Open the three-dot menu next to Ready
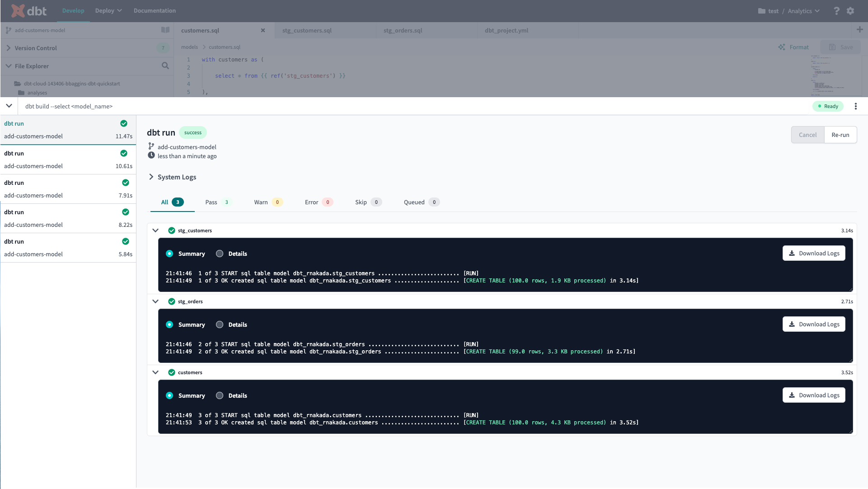The image size is (868, 489). pos(855,106)
